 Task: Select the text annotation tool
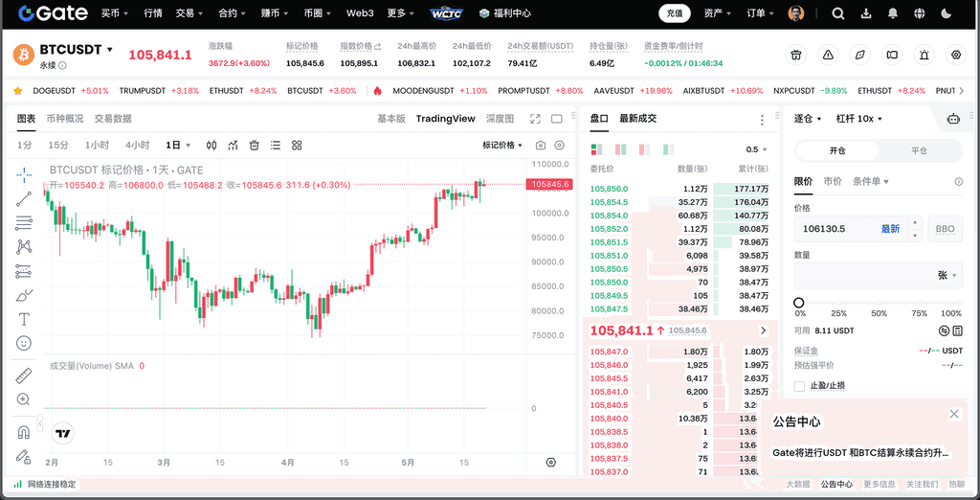click(24, 318)
